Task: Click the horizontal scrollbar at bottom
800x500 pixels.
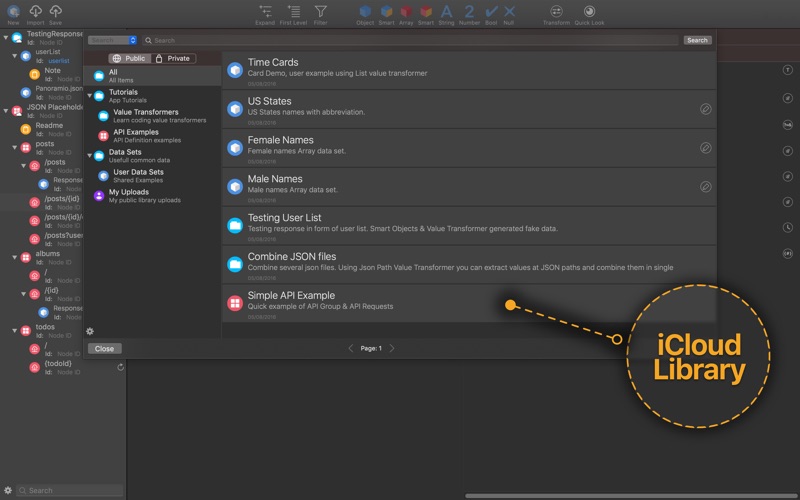Action: pos(631,496)
